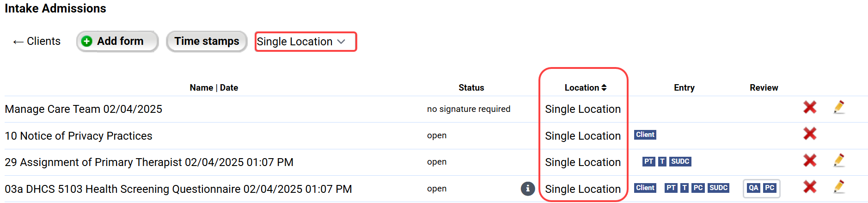Viewport: 868px width, 203px height.
Task: Sort table by Location column
Action: click(585, 87)
